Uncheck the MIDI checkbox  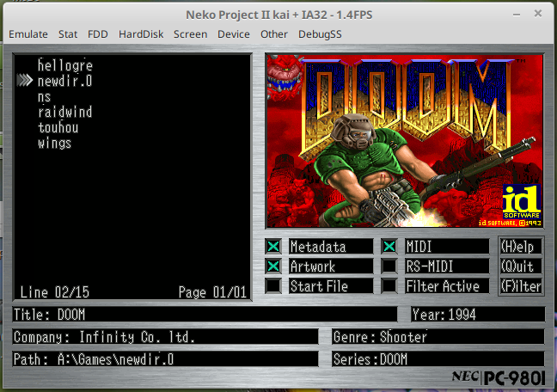point(389,246)
